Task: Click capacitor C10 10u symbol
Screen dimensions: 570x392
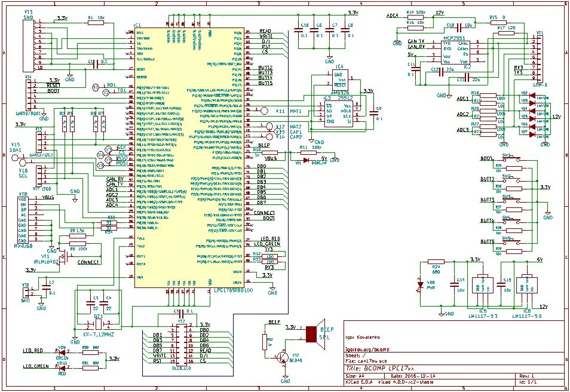Action: [x=459, y=26]
